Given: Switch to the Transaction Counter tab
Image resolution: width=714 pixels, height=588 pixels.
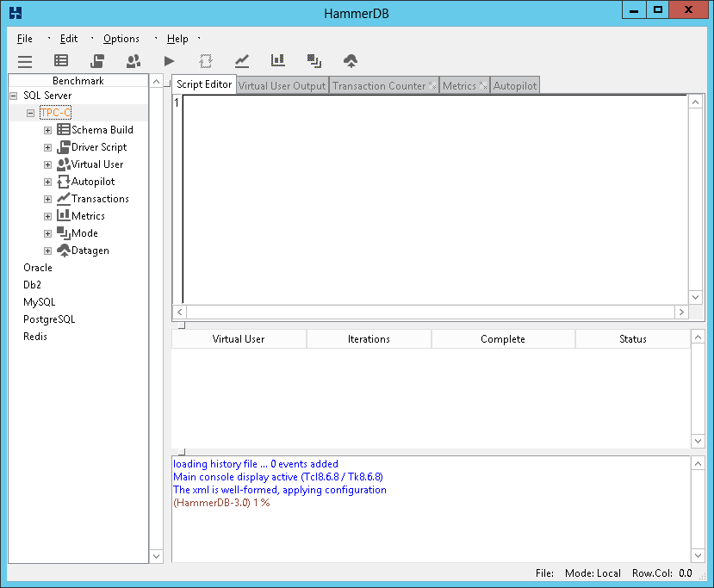Looking at the screenshot, I should (x=384, y=85).
